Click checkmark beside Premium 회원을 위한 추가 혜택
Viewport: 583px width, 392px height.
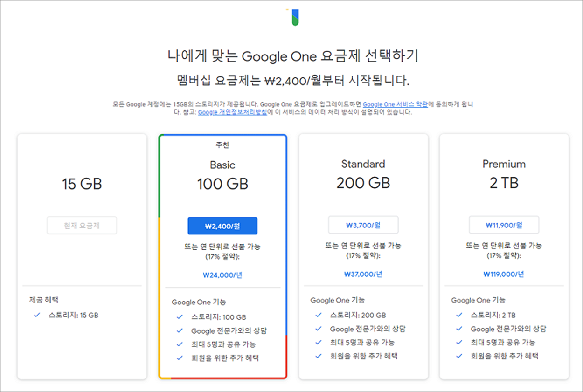[459, 356]
